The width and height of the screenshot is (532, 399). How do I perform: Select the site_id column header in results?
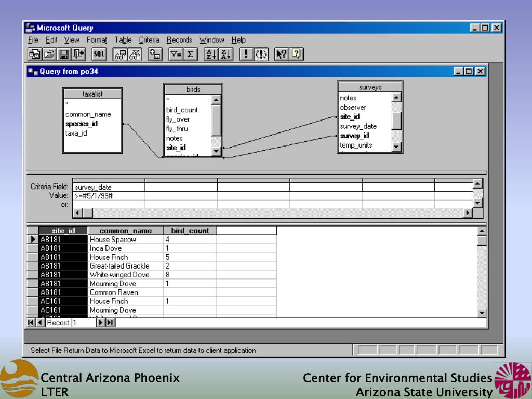click(x=63, y=231)
